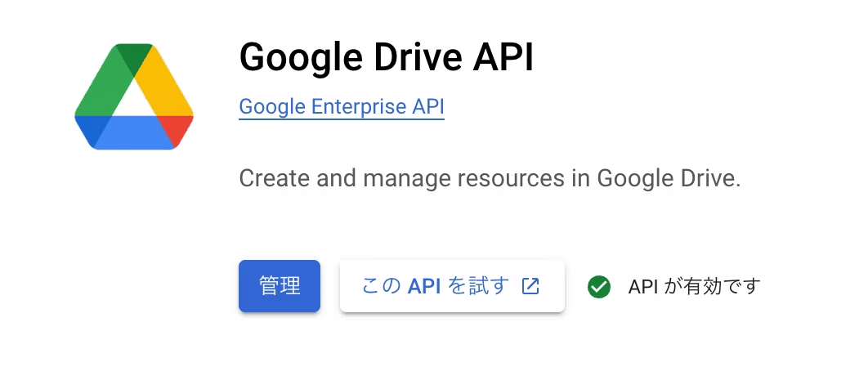Open the Google Enterprise API link

342,106
